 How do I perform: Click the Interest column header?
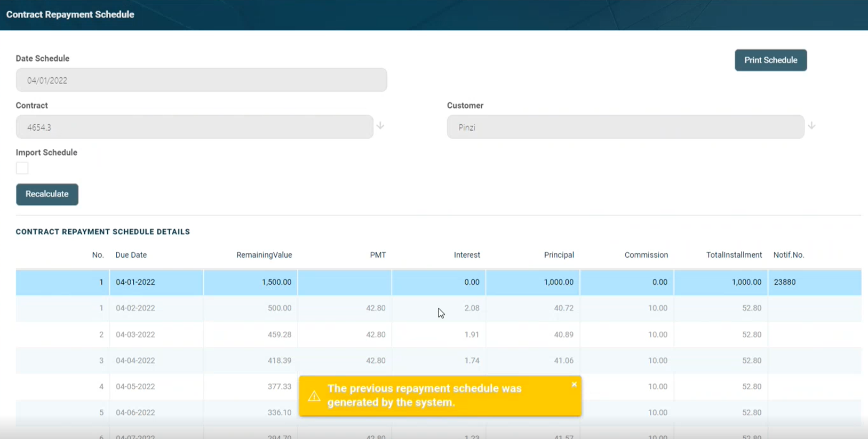(x=467, y=255)
